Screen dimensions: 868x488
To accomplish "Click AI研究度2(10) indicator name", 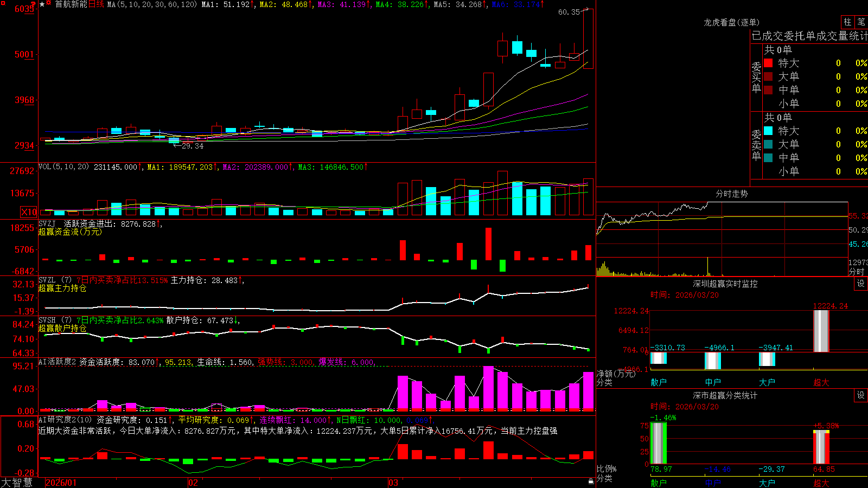I will [x=65, y=420].
